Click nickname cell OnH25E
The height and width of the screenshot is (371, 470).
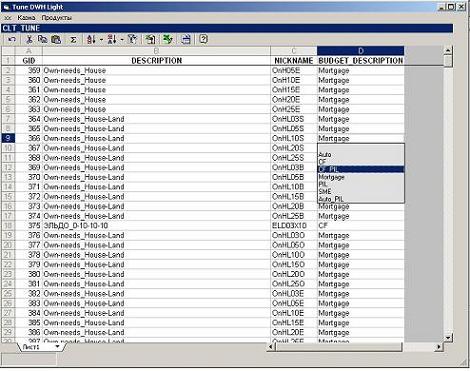[x=294, y=109]
